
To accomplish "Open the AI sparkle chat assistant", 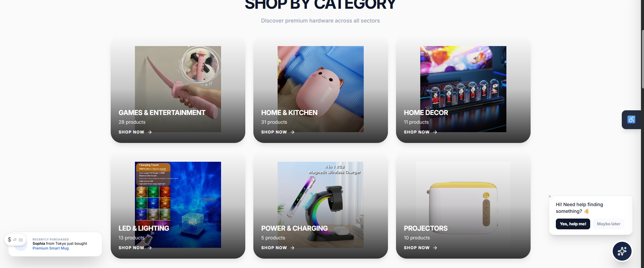I will tap(622, 251).
